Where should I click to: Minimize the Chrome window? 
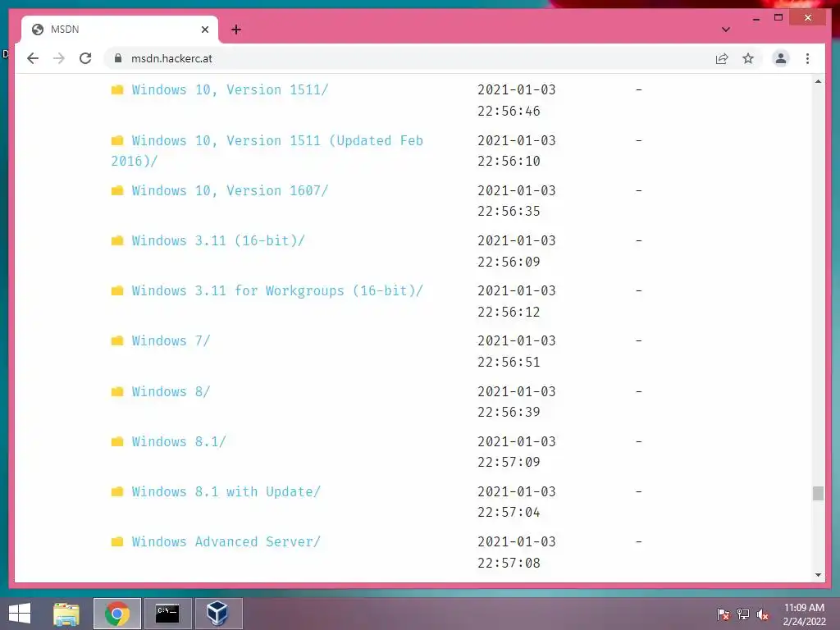(x=756, y=18)
